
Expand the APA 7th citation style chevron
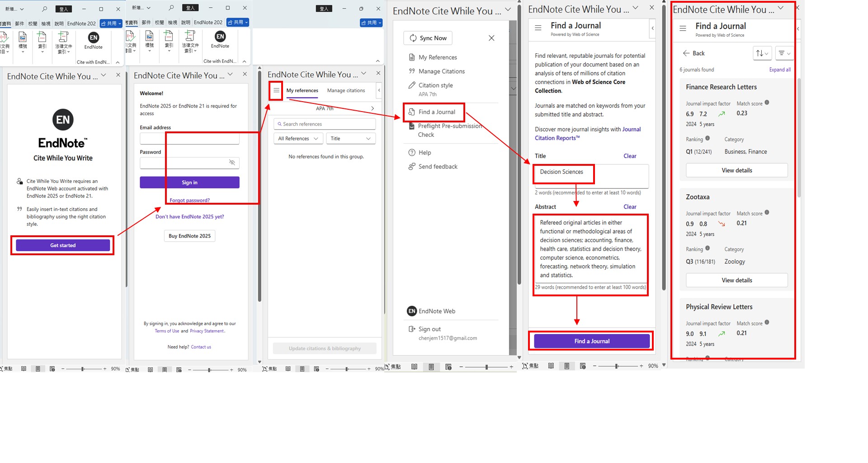point(373,108)
